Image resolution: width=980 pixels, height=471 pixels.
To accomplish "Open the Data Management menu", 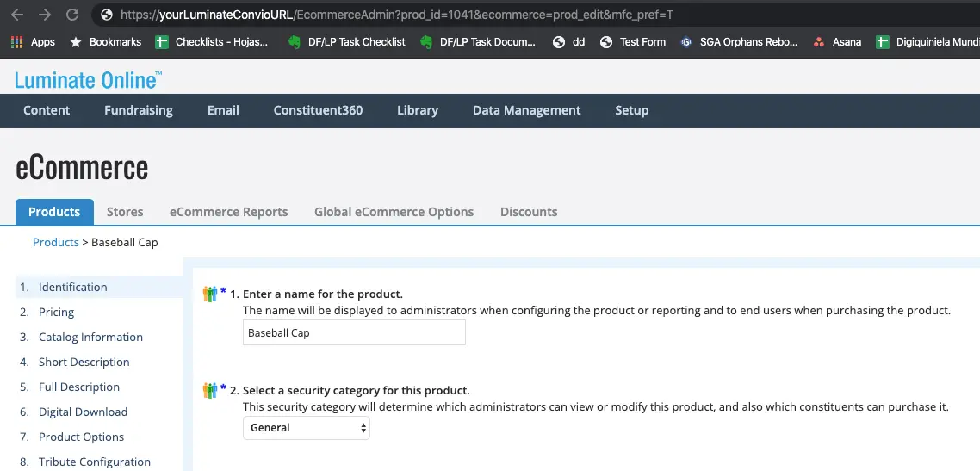I will tap(526, 110).
